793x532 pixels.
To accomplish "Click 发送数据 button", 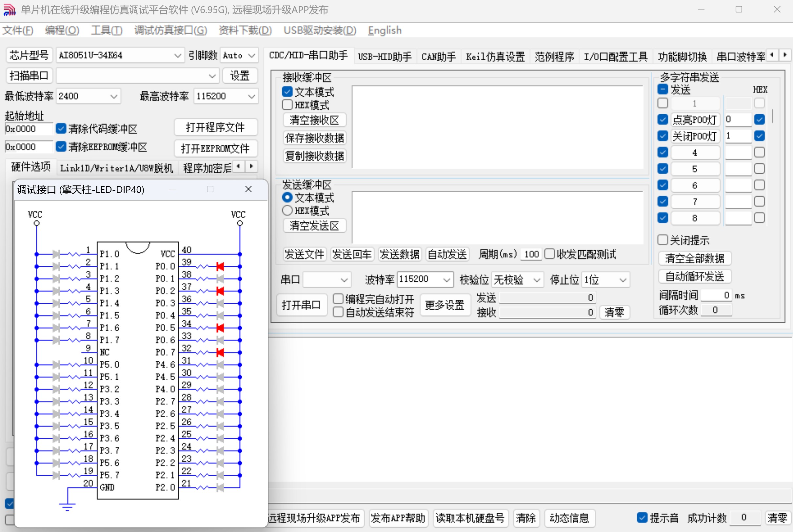I will (400, 254).
